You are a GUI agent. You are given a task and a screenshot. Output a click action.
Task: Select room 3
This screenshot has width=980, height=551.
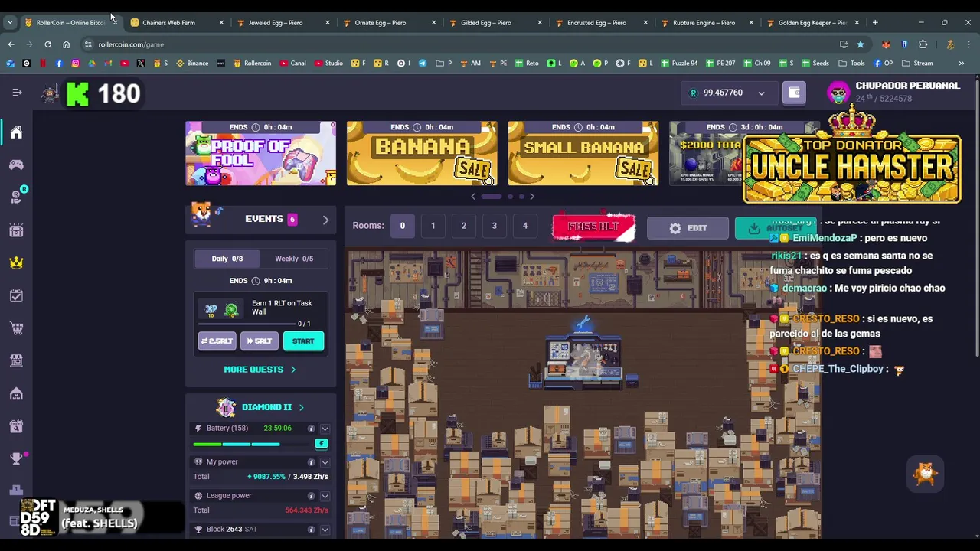(494, 226)
